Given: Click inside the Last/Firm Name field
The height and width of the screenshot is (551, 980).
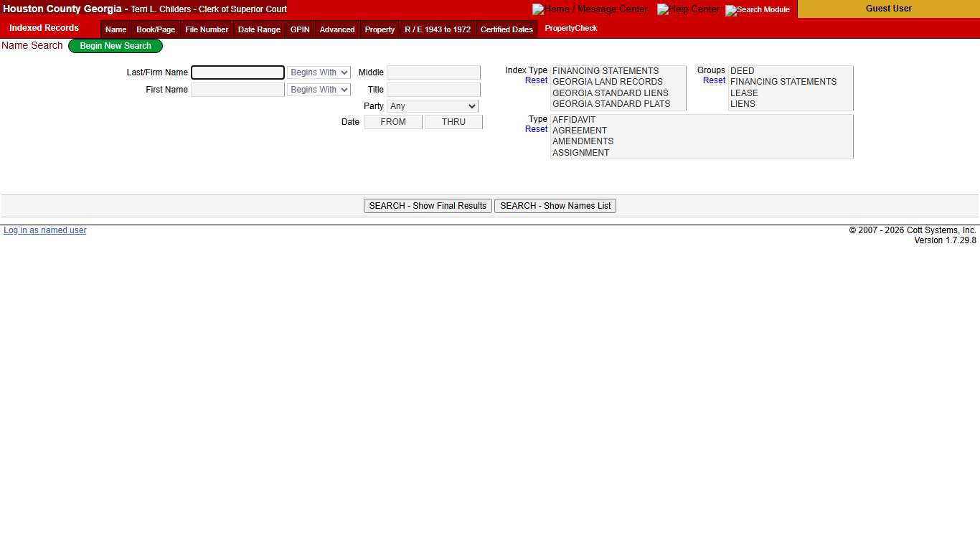Looking at the screenshot, I should click(237, 72).
